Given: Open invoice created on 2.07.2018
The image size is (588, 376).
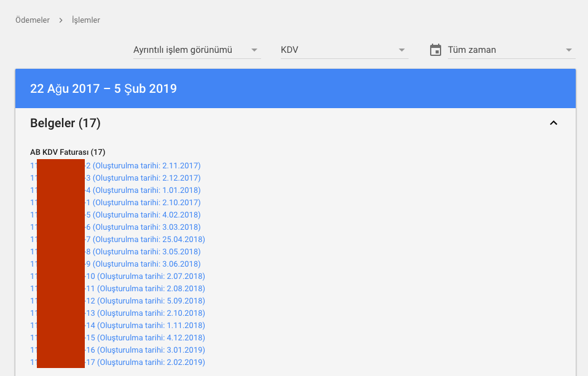Looking at the screenshot, I should [118, 276].
